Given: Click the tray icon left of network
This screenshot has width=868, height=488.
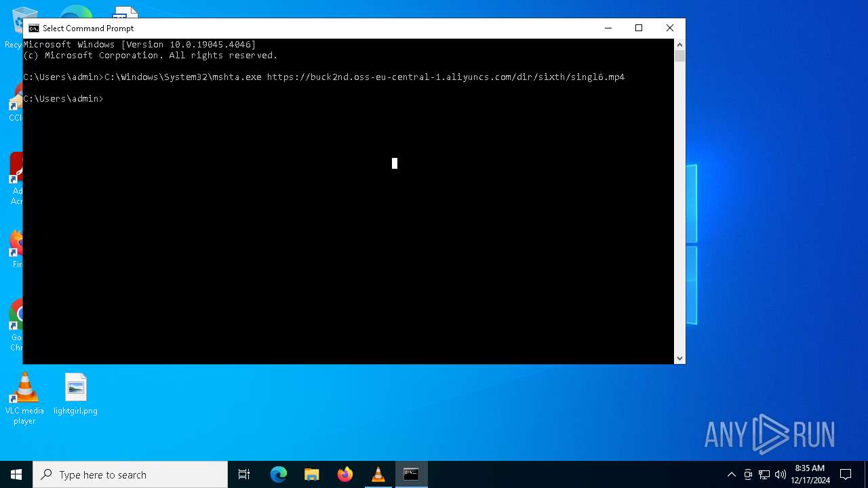Looking at the screenshot, I should 748,474.
